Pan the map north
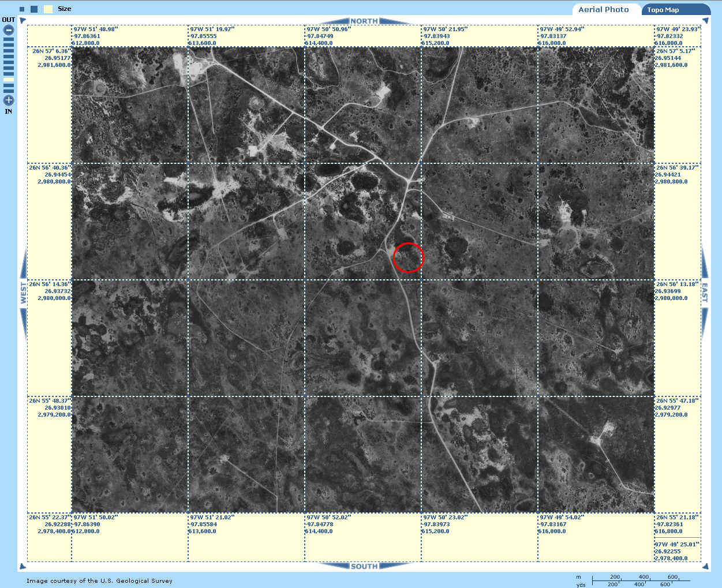This screenshot has width=722, height=588. tap(364, 21)
